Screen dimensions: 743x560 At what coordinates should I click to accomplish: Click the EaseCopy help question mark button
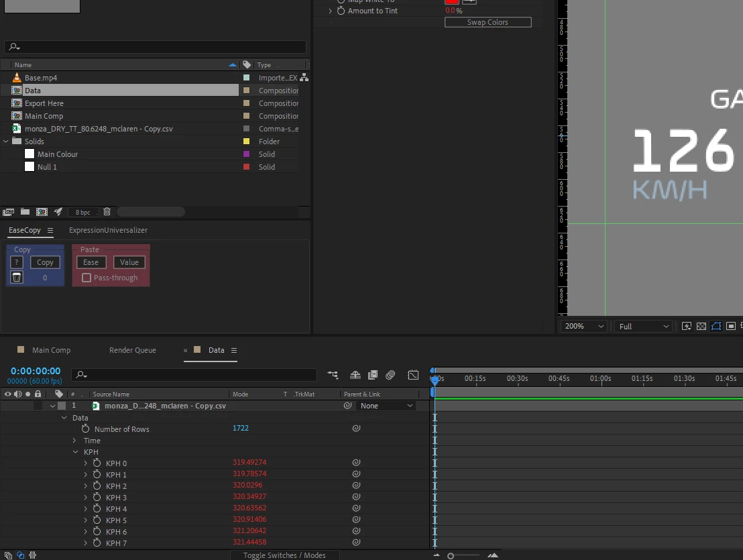pyautogui.click(x=17, y=262)
